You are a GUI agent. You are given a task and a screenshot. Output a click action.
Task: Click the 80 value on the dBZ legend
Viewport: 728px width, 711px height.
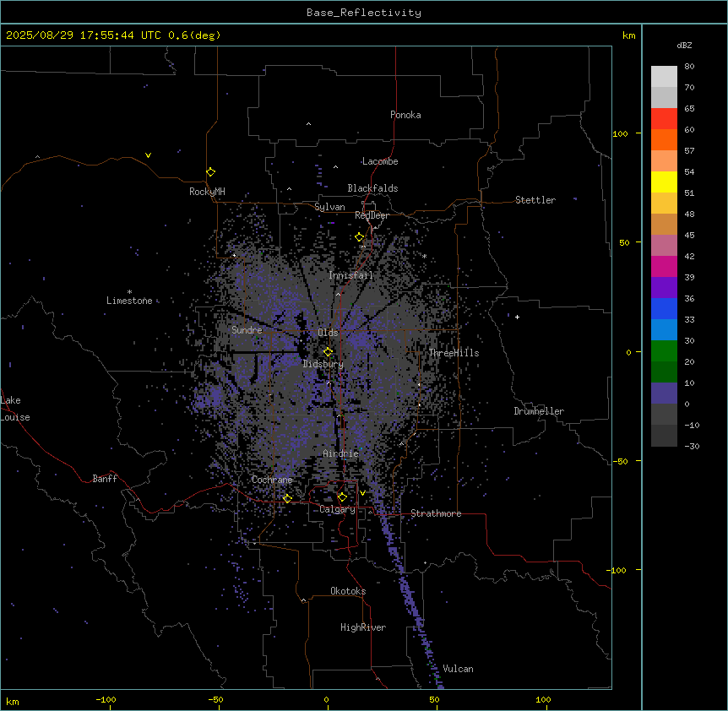click(689, 67)
